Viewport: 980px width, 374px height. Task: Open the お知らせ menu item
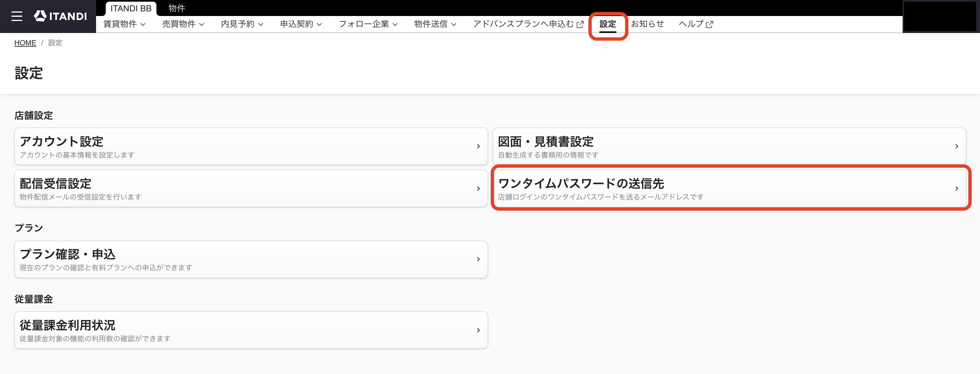(x=647, y=24)
